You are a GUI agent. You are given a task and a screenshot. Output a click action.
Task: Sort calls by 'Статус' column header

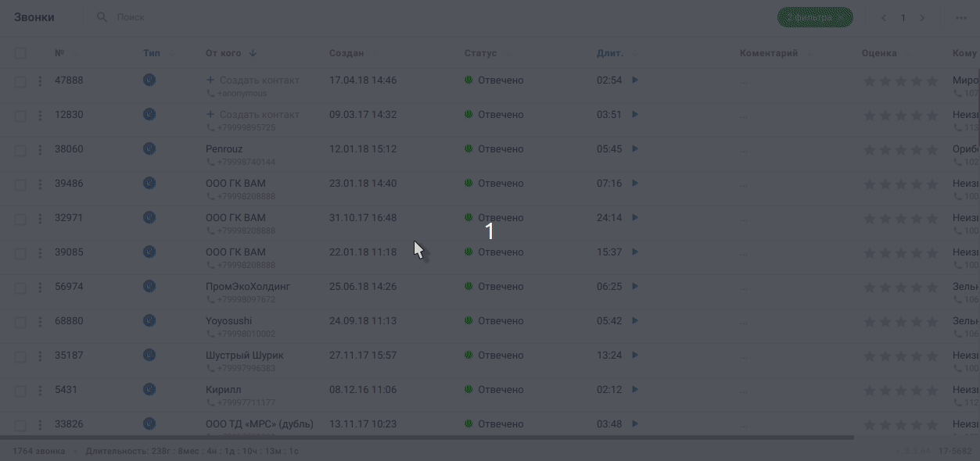480,53
